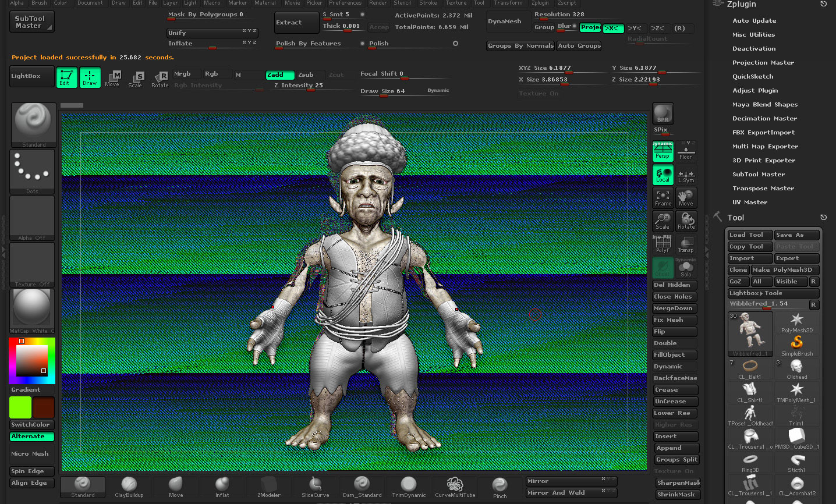
Task: Click the canvas Move navigation icon
Action: [x=686, y=198]
